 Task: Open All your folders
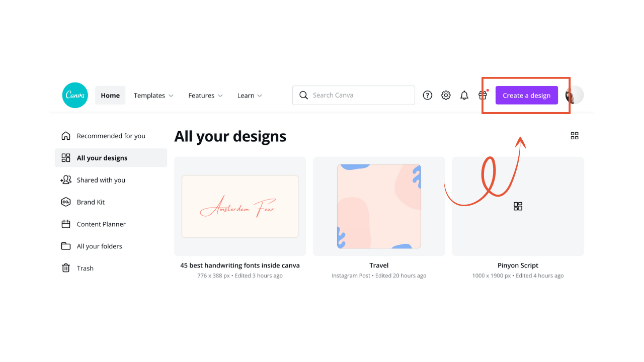tap(99, 246)
